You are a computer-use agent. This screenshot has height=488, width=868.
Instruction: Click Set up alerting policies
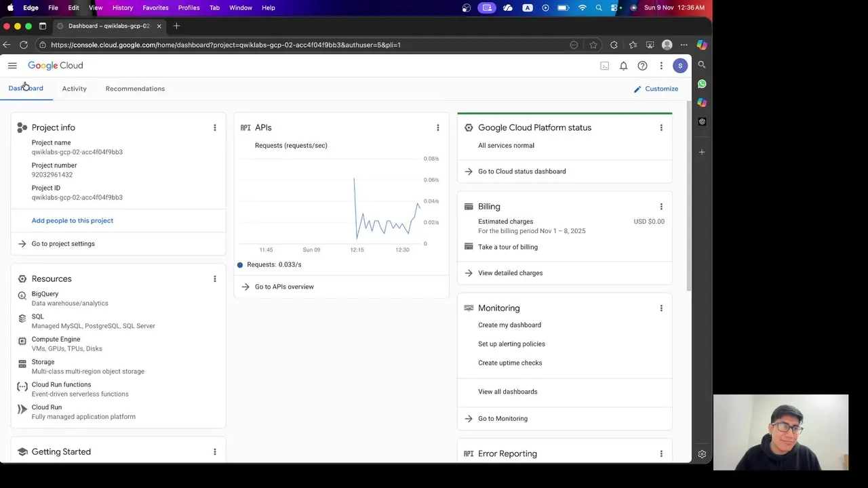511,344
